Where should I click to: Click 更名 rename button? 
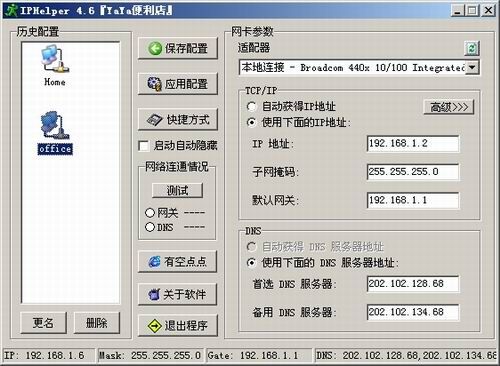43,323
